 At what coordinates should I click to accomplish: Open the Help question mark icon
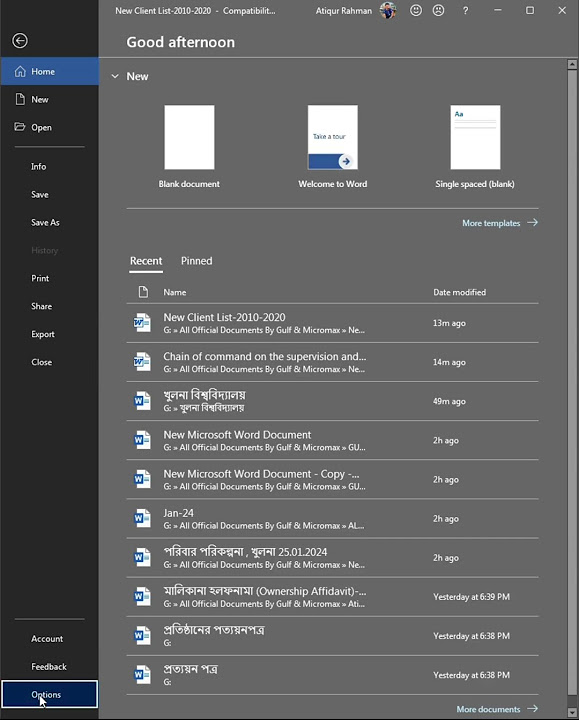465,10
